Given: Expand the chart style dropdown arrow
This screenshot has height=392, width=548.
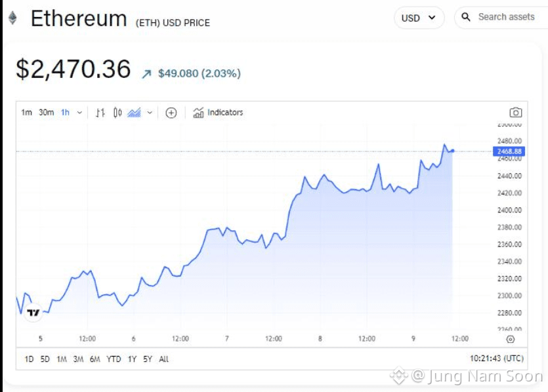Looking at the screenshot, I should (x=150, y=113).
